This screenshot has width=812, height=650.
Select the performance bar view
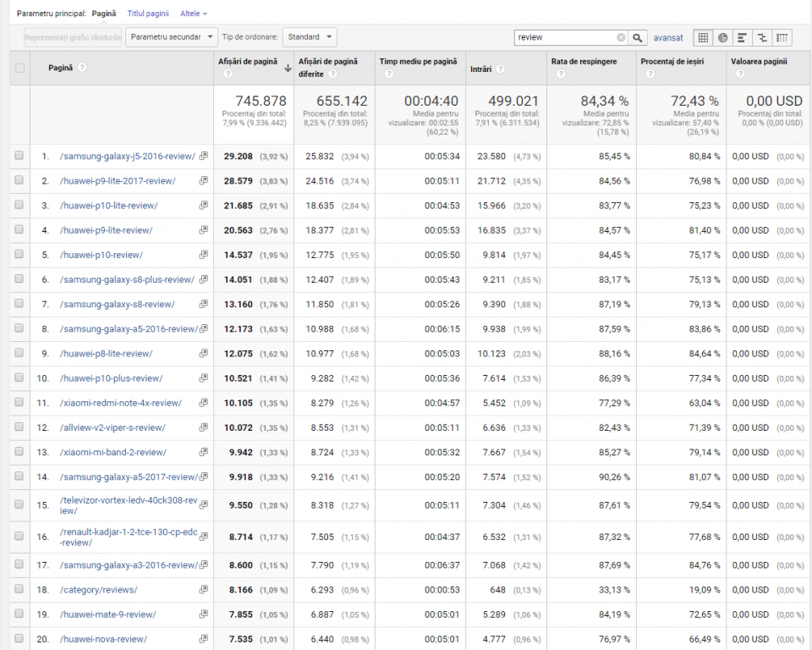pyautogui.click(x=743, y=37)
